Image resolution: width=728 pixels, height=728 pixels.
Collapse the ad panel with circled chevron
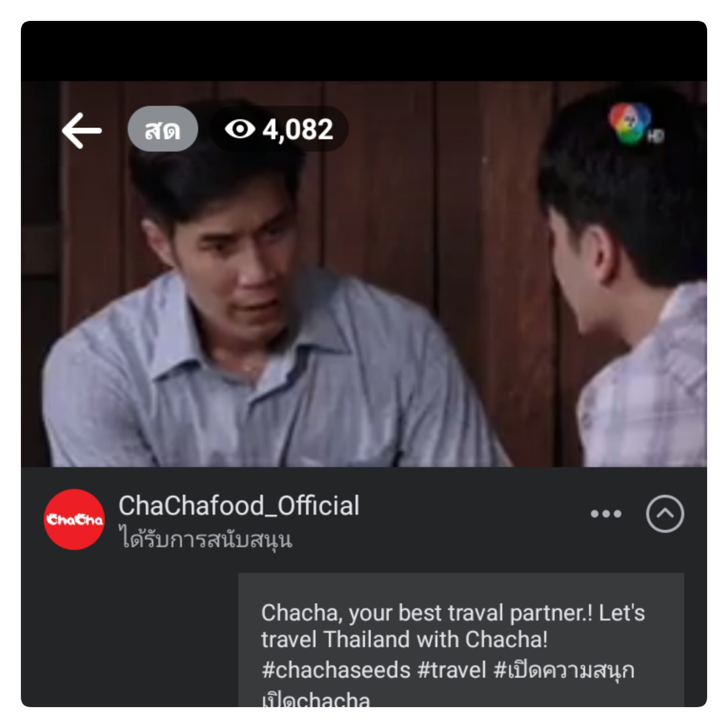point(665,514)
